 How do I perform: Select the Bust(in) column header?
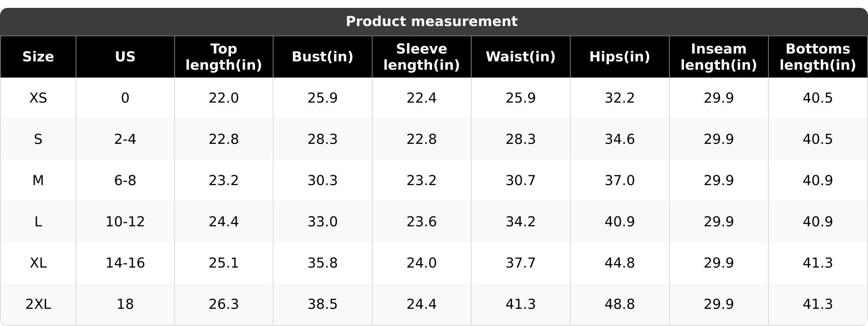(x=322, y=57)
